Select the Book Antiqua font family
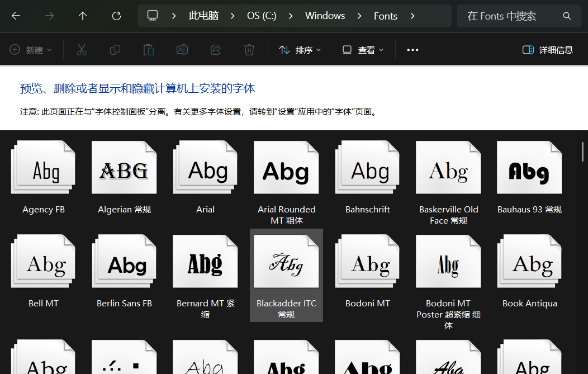Viewport: 588px width, 374px height. [x=529, y=271]
